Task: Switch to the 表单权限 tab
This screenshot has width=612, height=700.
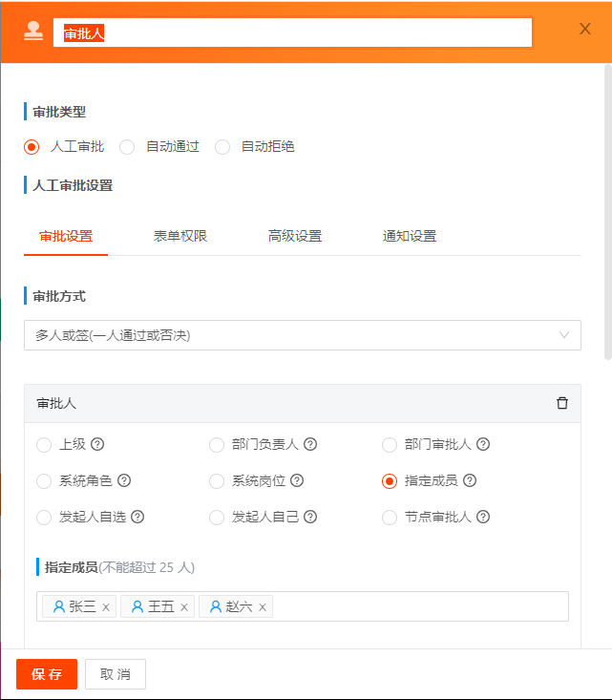Action: coord(180,236)
